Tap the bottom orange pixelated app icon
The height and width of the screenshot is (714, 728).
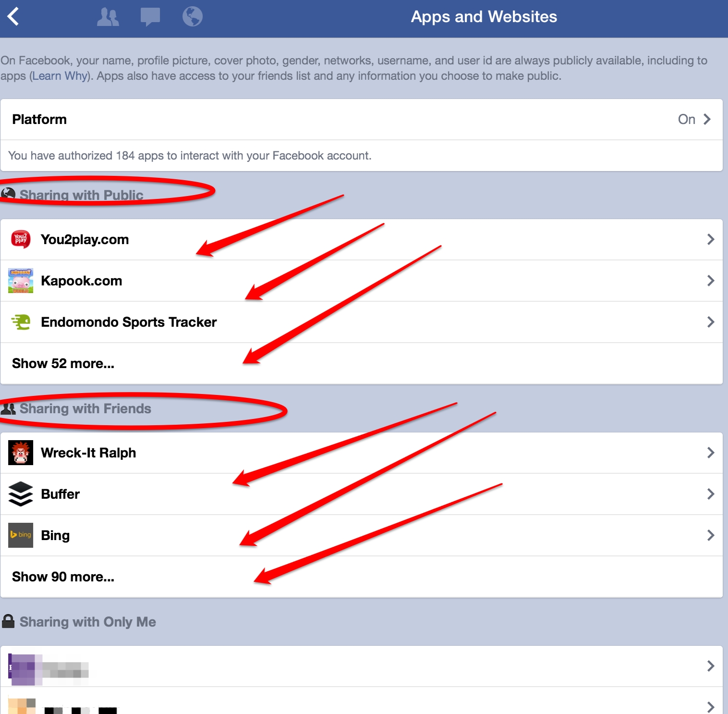click(x=22, y=706)
